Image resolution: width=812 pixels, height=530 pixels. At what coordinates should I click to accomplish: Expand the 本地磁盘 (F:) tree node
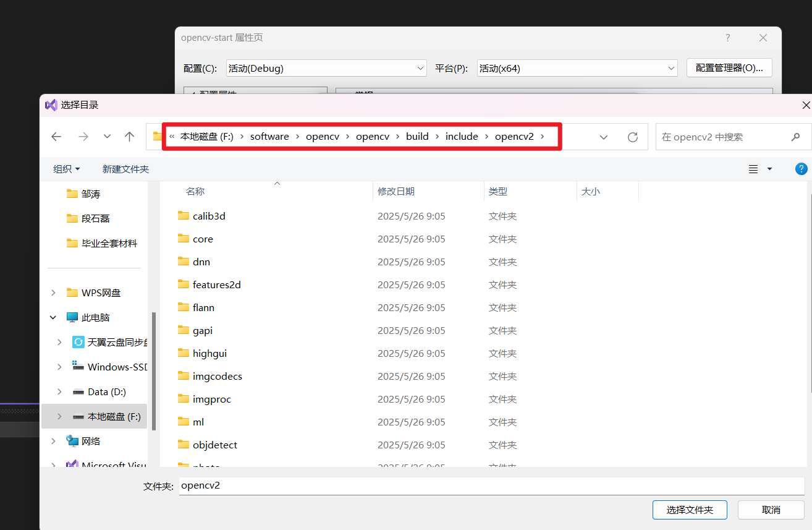coord(59,416)
